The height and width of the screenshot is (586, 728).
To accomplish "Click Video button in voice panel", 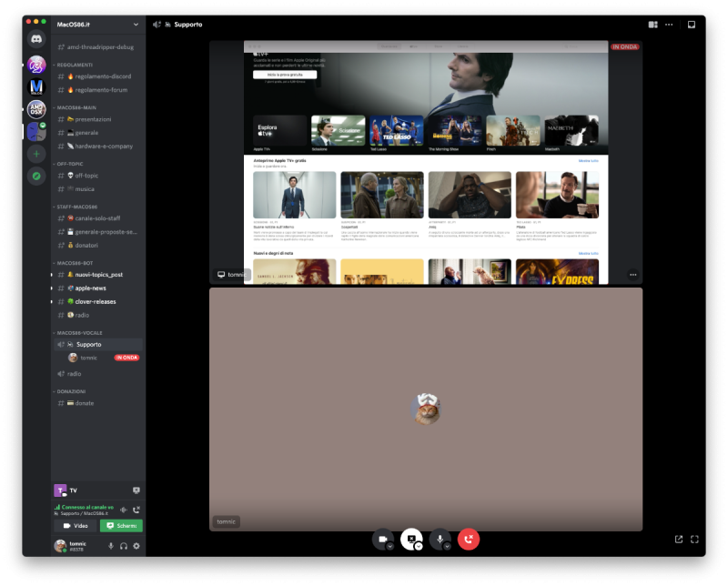I will (x=76, y=526).
